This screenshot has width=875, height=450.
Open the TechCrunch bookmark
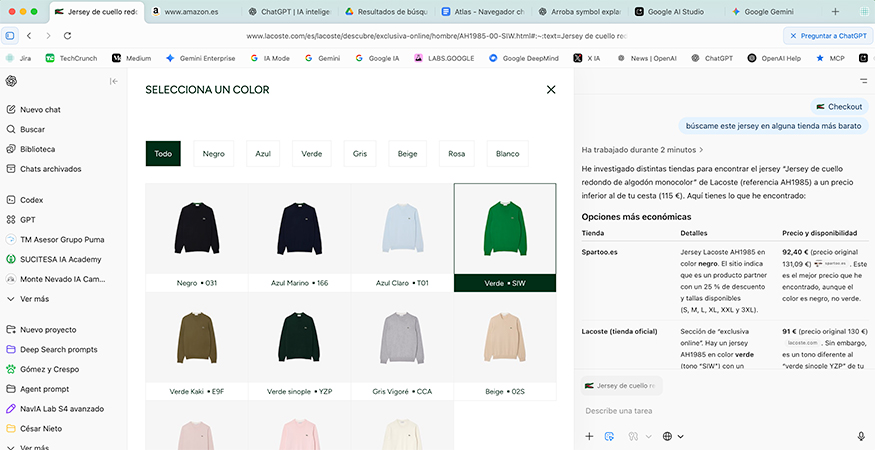(70, 58)
